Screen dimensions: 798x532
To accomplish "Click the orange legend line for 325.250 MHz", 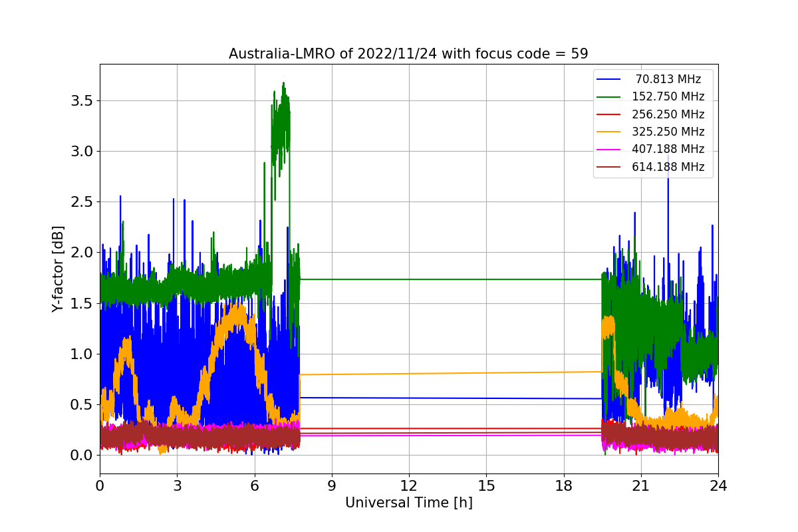I will [x=608, y=132].
